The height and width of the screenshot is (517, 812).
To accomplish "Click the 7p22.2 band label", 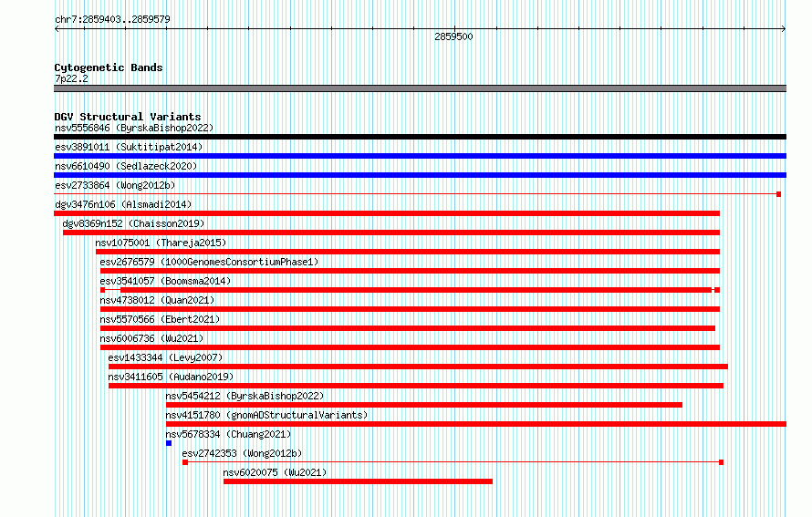I will (71, 78).
